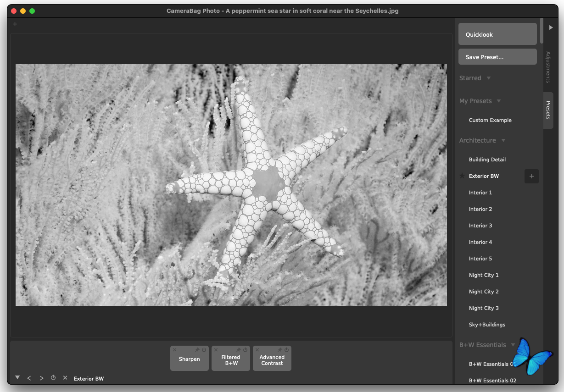Remove the Sharpen tile with its X

coord(174,350)
